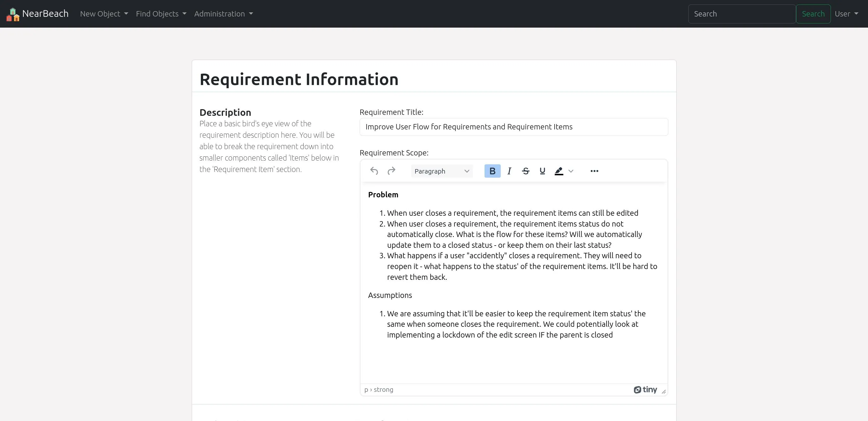The image size is (868, 421).
Task: Reveal more toolbar options ellipsis
Action: (595, 171)
